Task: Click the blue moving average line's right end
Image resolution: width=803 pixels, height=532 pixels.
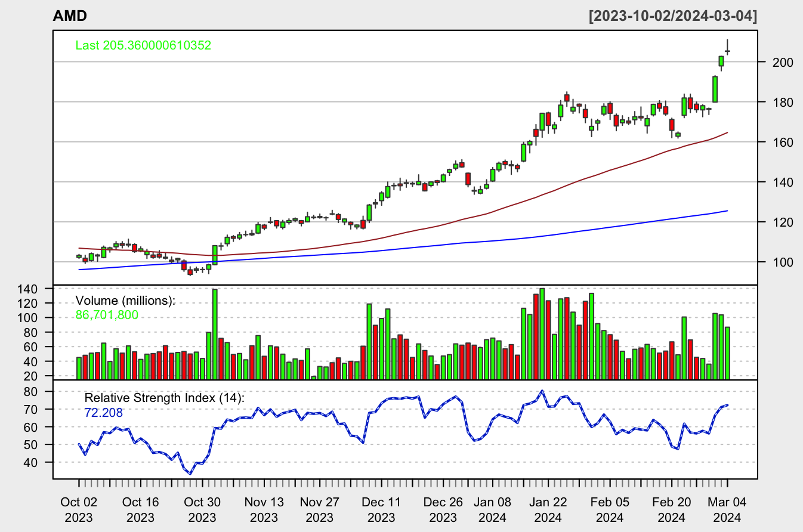Action: pyautogui.click(x=727, y=211)
